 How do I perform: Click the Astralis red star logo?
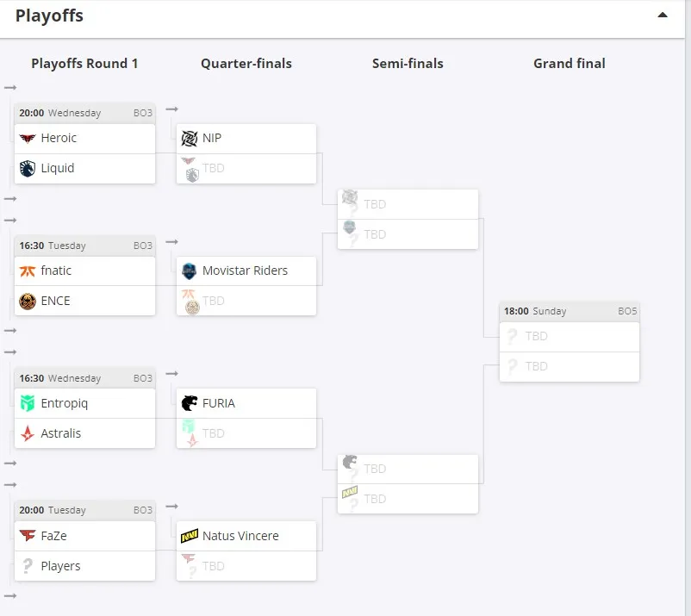[x=28, y=433]
